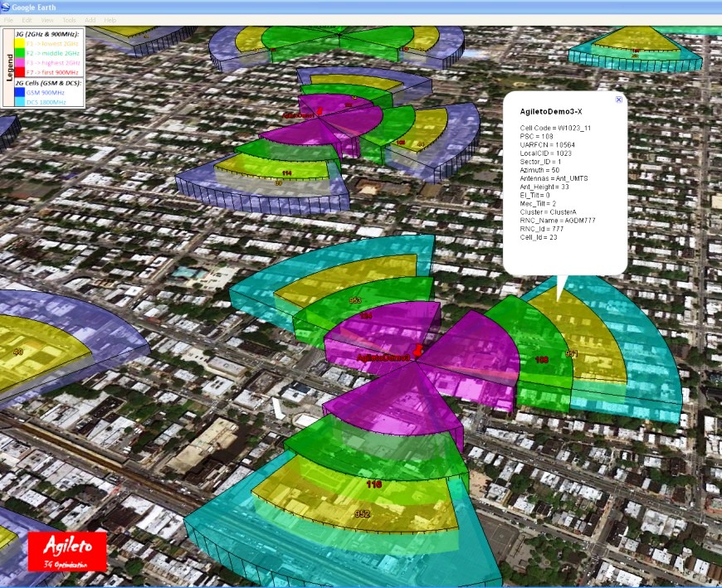The width and height of the screenshot is (722, 588).
Task: Open the View menu
Action: pyautogui.click(x=47, y=19)
